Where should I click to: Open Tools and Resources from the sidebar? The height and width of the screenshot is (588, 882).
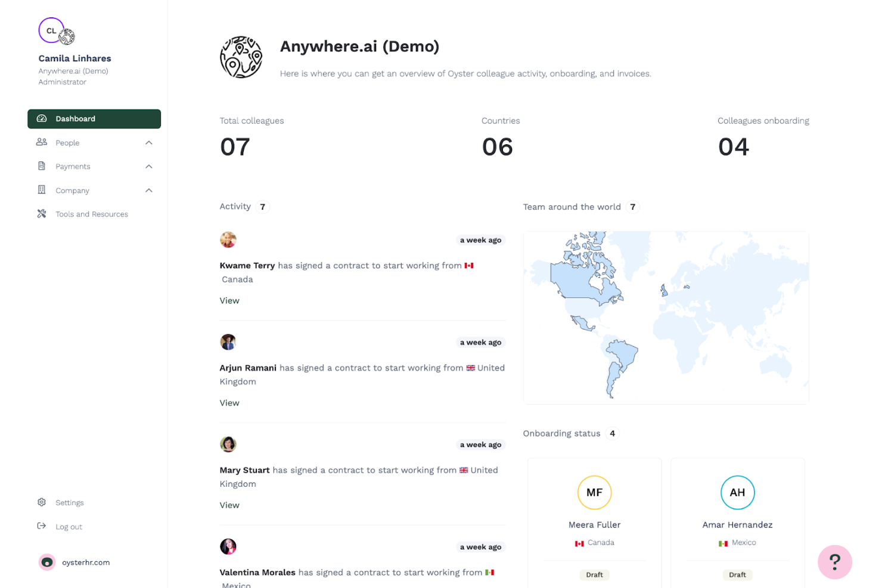(41, 213)
